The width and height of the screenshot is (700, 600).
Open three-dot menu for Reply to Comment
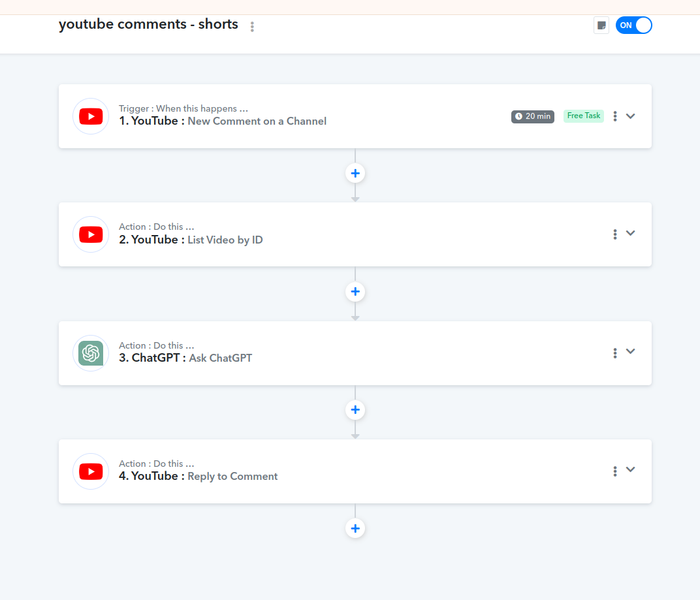click(615, 471)
